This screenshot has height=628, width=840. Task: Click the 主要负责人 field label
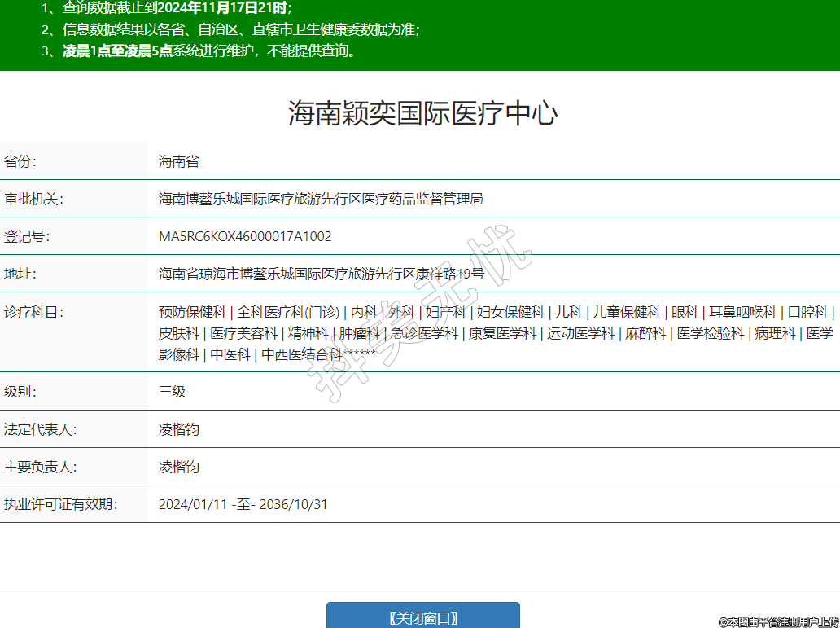(40, 468)
